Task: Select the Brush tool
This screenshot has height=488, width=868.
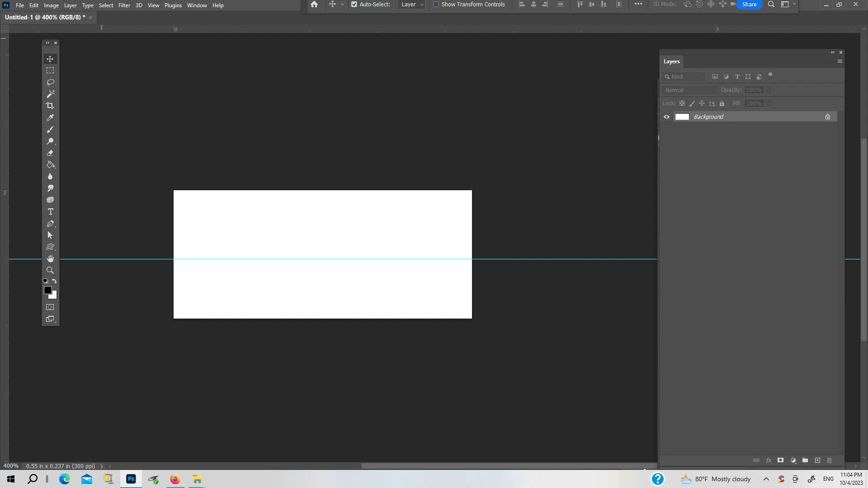Action: click(50, 130)
